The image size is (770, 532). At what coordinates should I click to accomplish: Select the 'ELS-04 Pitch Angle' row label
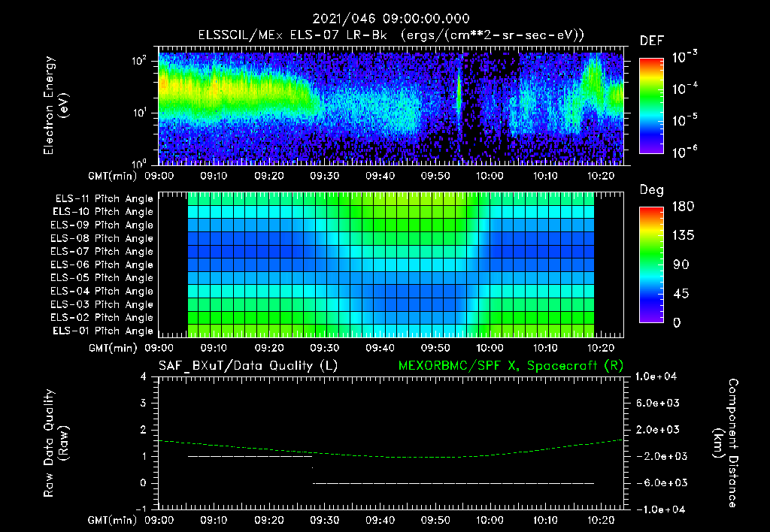tap(102, 291)
